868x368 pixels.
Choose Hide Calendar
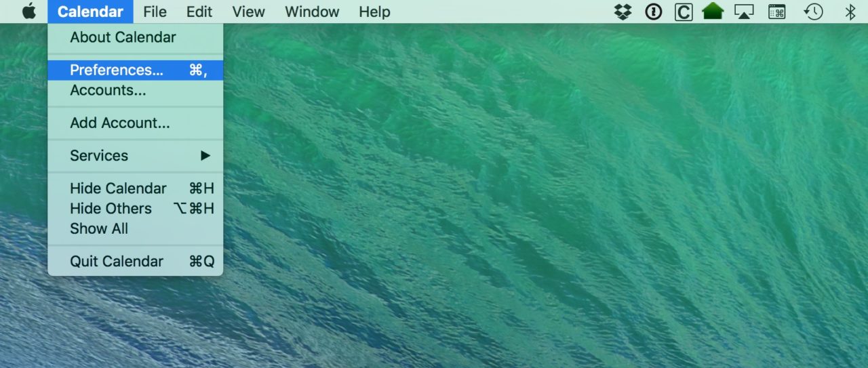click(136, 188)
